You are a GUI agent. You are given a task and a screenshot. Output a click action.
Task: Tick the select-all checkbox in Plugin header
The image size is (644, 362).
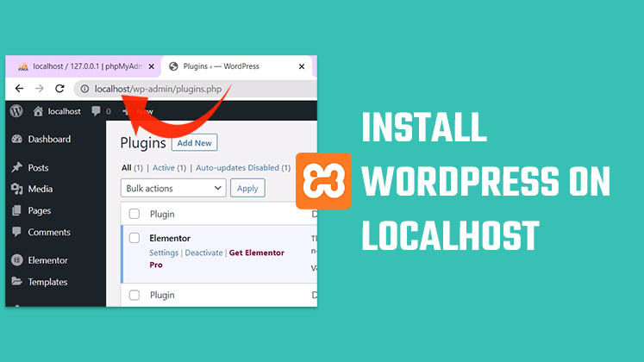pyautogui.click(x=134, y=214)
